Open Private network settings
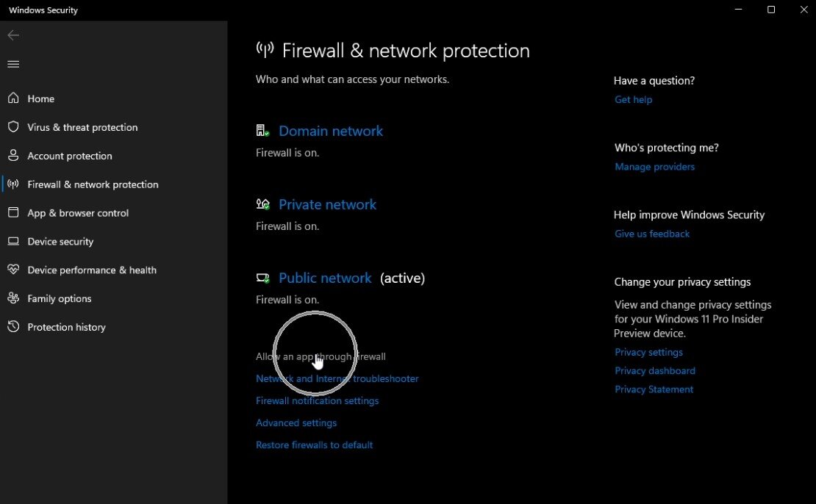Screen dimensions: 816x504 click(327, 204)
